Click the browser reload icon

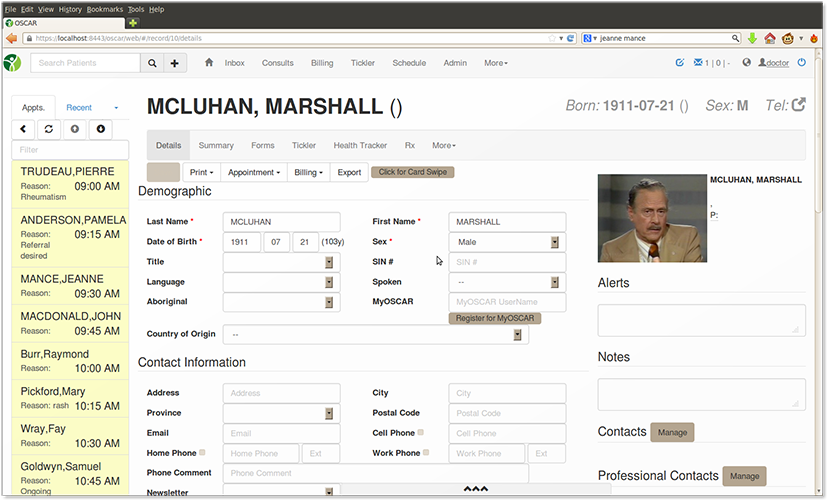pos(570,38)
